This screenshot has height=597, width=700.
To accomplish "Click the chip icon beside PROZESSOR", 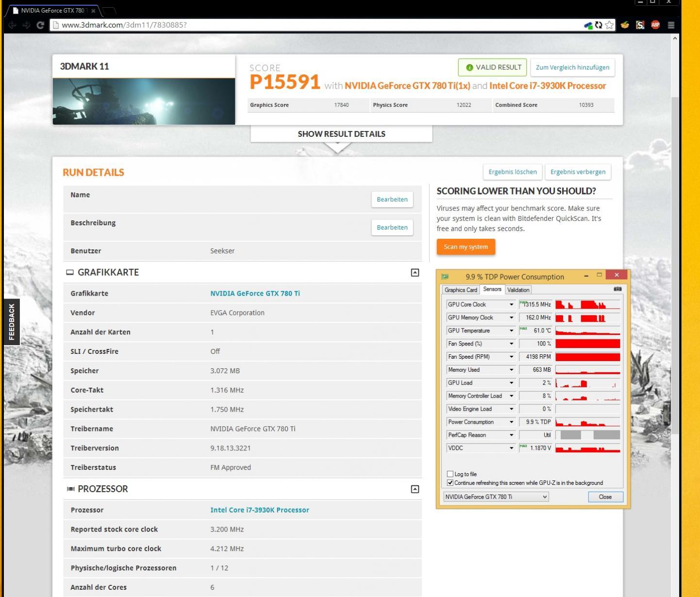I will coord(71,489).
